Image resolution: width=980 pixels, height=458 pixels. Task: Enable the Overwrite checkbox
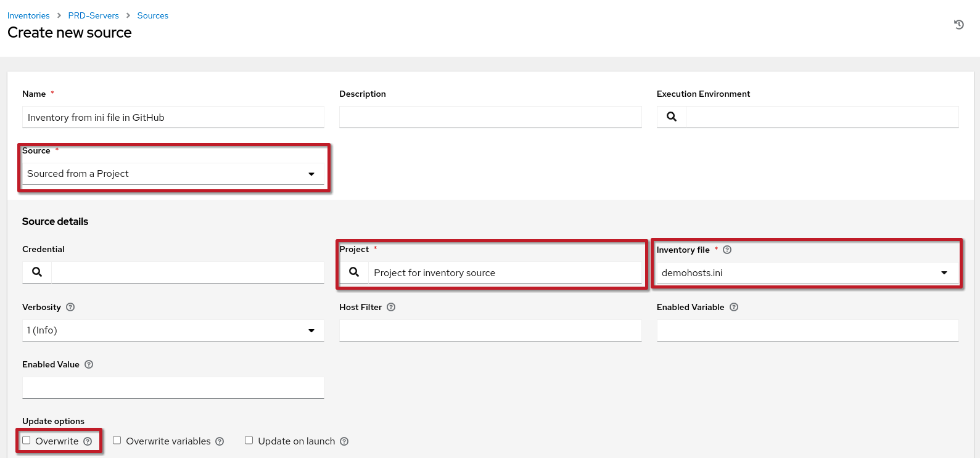pyautogui.click(x=27, y=440)
